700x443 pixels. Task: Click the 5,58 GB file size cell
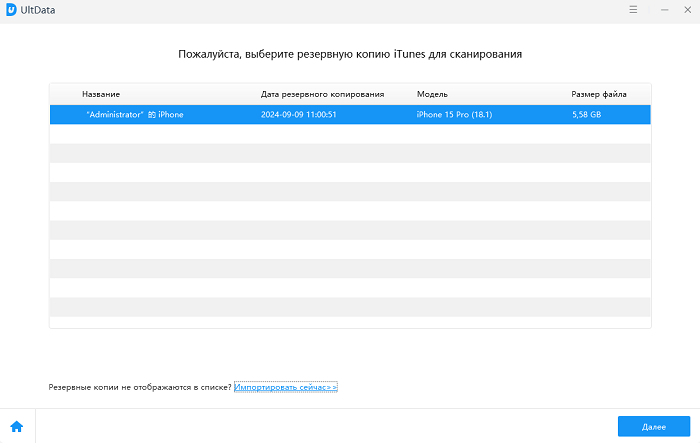pyautogui.click(x=588, y=115)
